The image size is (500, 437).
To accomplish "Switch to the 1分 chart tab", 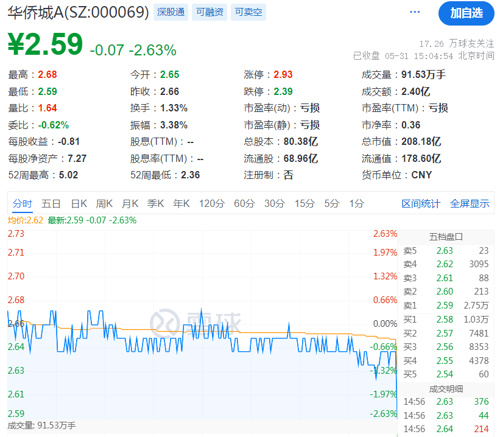I will tap(356, 203).
